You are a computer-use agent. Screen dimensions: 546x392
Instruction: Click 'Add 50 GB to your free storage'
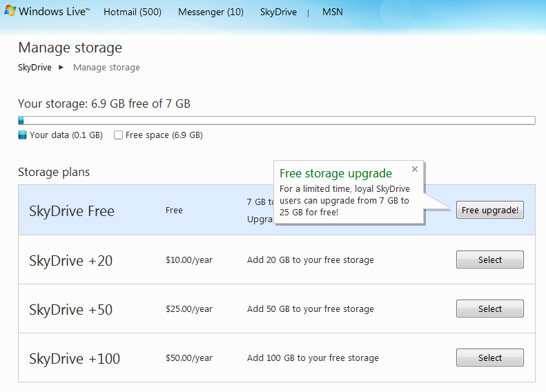click(x=310, y=309)
